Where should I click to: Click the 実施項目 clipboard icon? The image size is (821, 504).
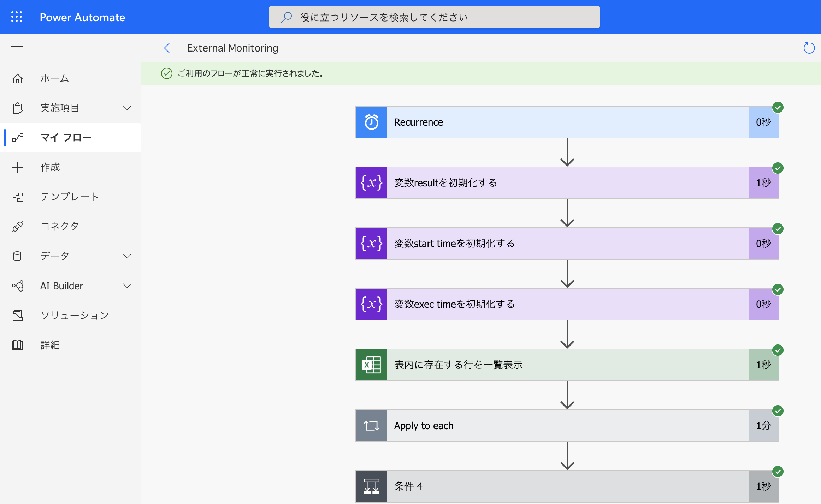18,108
